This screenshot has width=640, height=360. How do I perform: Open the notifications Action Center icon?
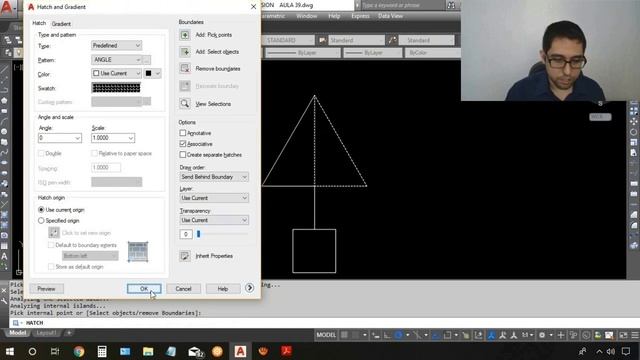[x=626, y=351]
